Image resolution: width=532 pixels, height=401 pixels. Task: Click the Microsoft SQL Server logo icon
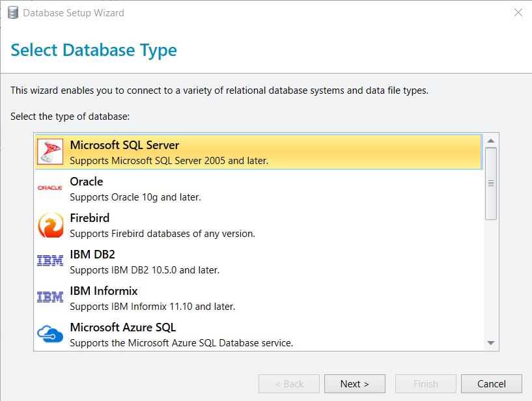[50, 152]
